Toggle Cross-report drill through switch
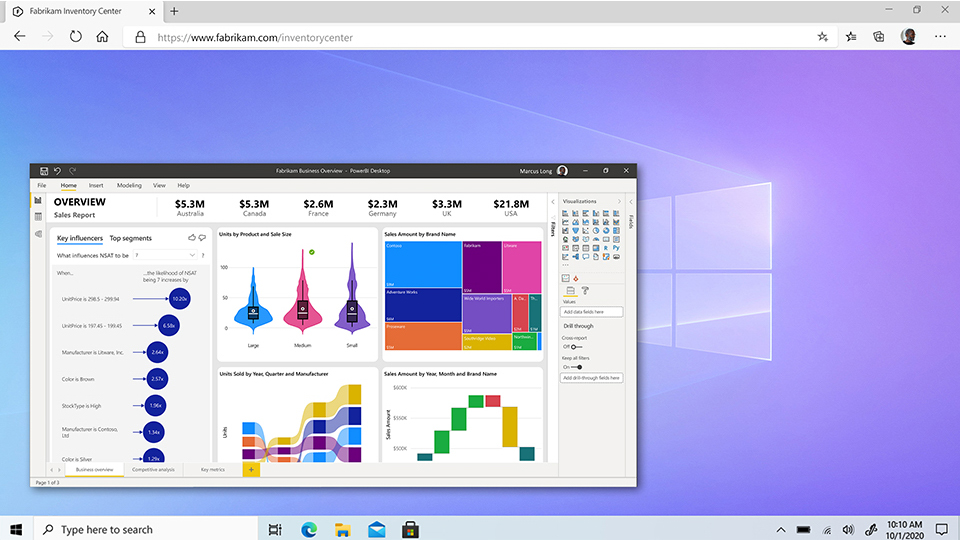Screen dimensions: 960x540 tap(576, 347)
